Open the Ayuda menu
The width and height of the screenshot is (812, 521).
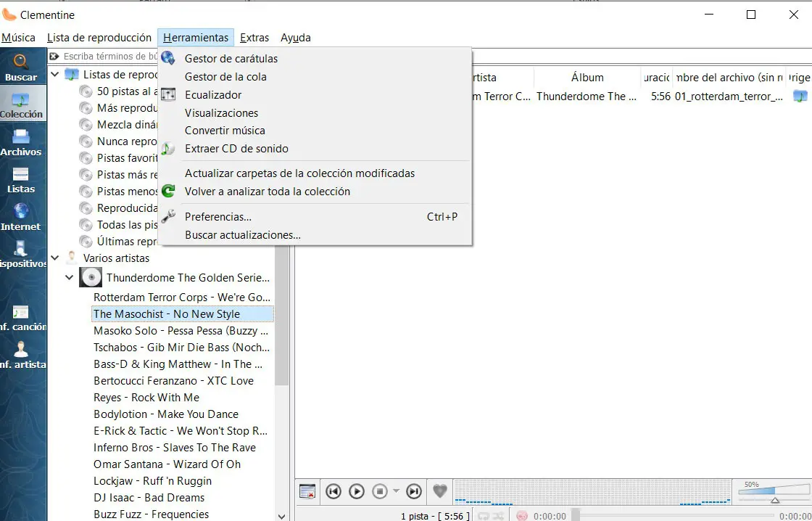pos(296,38)
